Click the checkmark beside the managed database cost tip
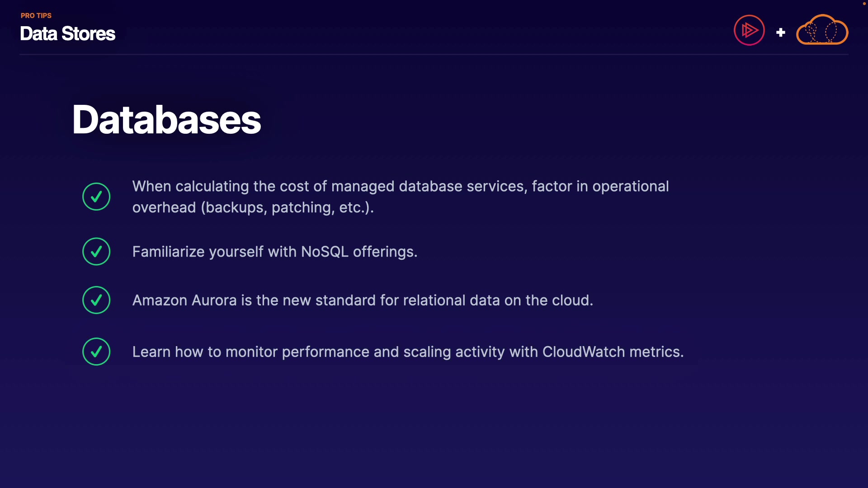 coord(96,197)
